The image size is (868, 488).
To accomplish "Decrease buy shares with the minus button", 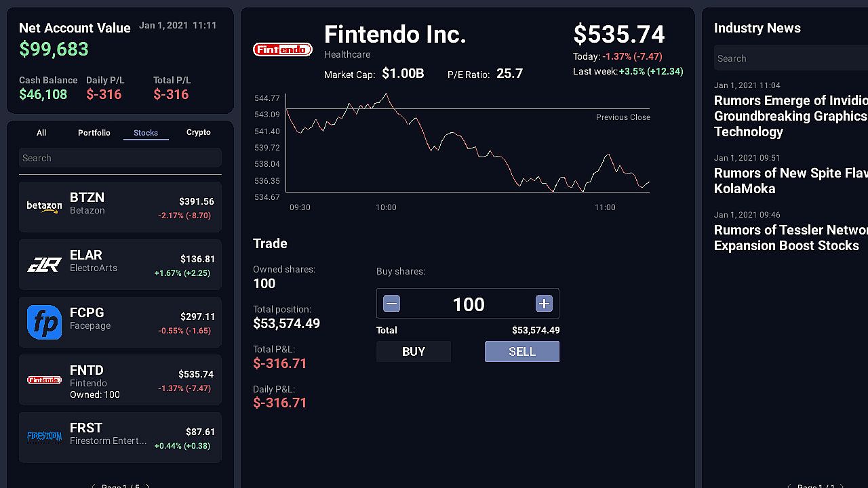I will coord(391,304).
